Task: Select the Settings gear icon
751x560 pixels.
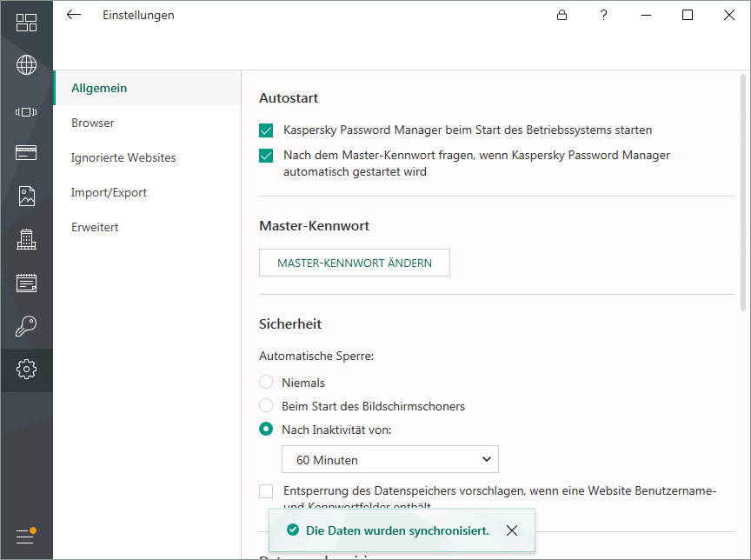Action: (x=26, y=370)
